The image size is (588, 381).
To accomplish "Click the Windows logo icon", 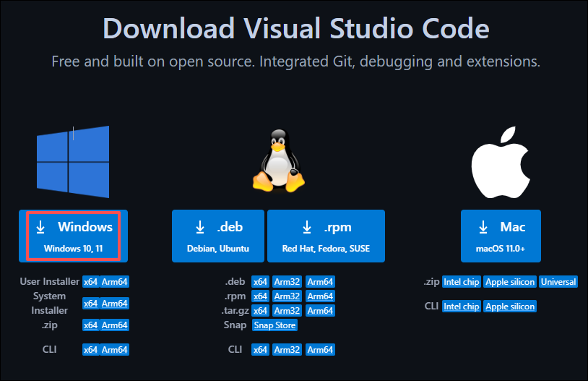I will 73,160.
